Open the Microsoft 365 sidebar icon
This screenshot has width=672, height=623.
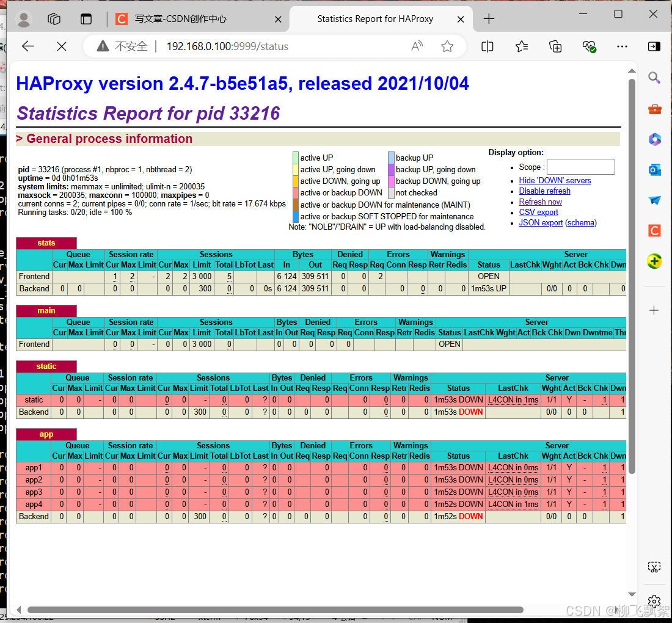[654, 139]
